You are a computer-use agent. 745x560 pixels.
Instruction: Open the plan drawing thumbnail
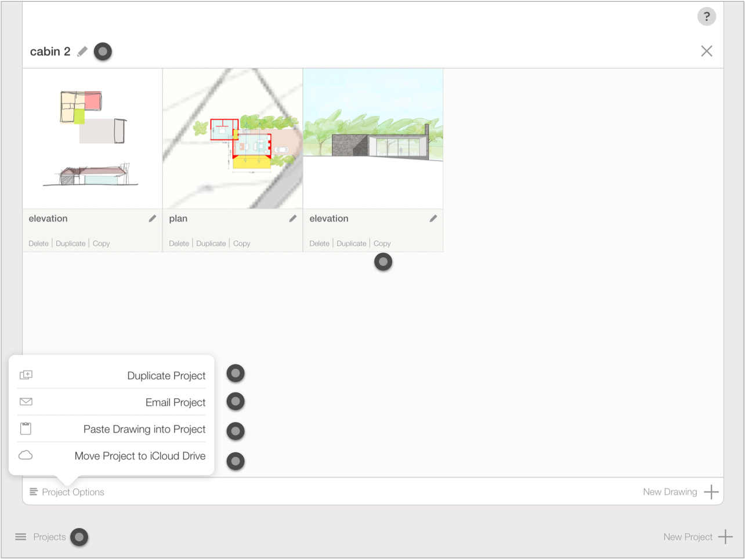tap(233, 139)
